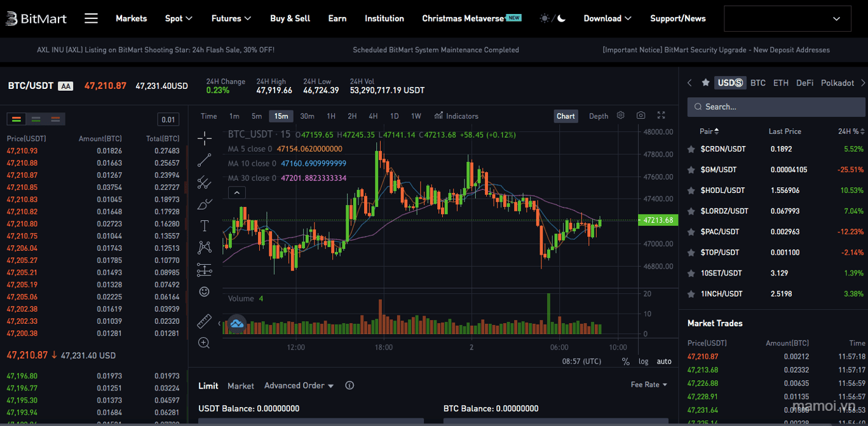Select the ruler measure tool
Viewport: 868px width, 426px height.
click(205, 321)
